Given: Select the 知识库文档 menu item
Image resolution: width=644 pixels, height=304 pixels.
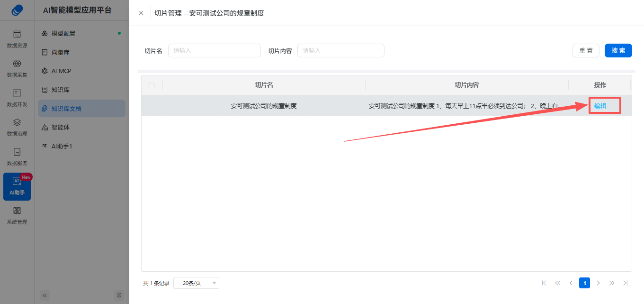Looking at the screenshot, I should click(x=81, y=109).
